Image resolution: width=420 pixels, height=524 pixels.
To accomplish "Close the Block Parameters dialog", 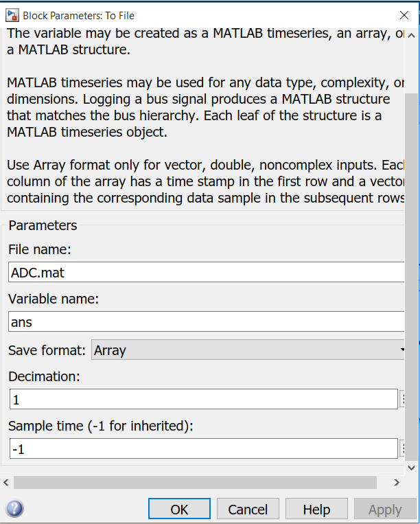I will point(404,15).
